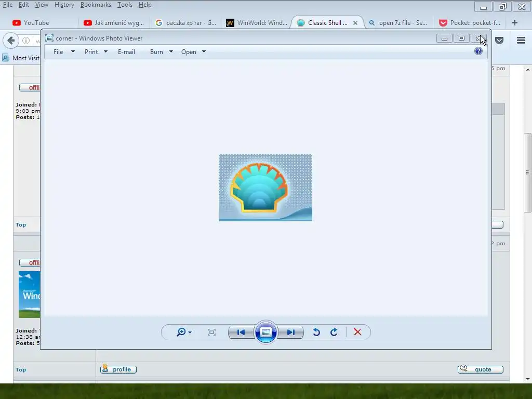The image size is (532, 399).
Task: Click the Windows XP avatar image on forum
Action: [x=30, y=295]
